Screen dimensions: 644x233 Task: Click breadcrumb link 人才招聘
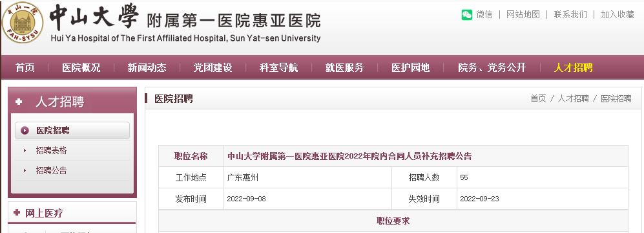pyautogui.click(x=573, y=99)
